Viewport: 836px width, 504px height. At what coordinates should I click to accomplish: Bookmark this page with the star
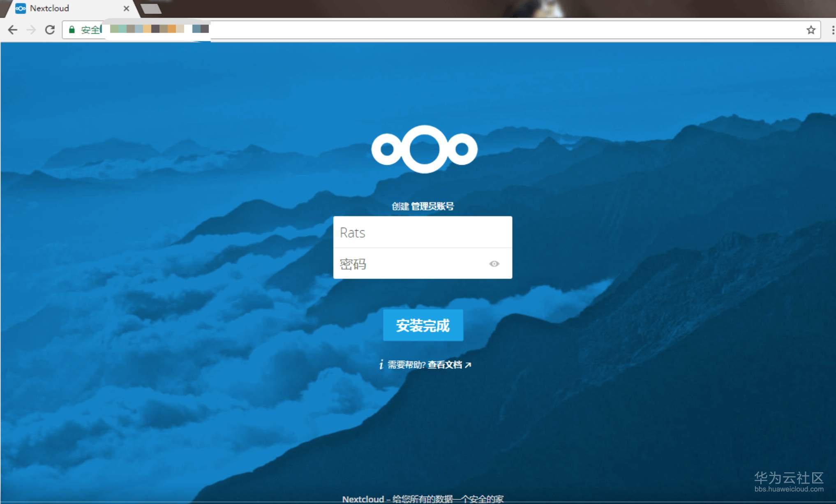(x=811, y=30)
